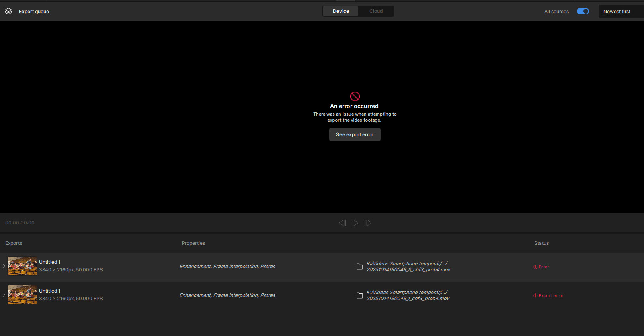
Task: Select thumbnail of the second export
Action: coord(22,295)
